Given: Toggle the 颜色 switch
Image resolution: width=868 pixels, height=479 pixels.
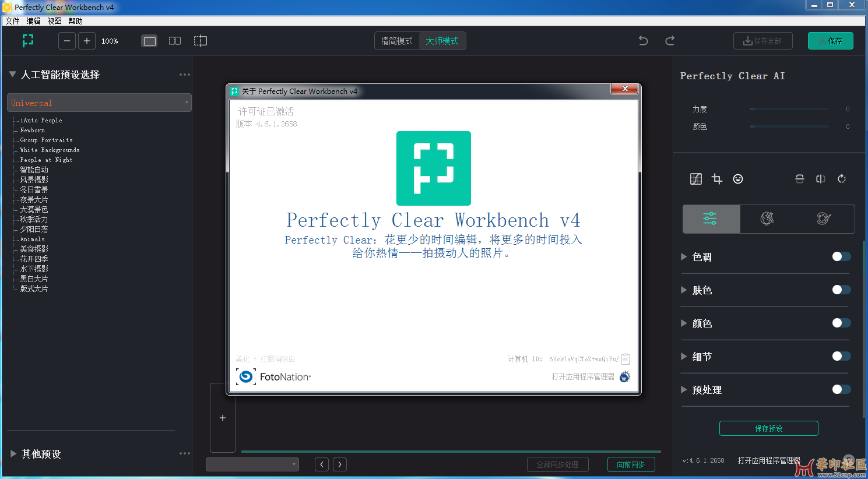Looking at the screenshot, I should (x=841, y=323).
